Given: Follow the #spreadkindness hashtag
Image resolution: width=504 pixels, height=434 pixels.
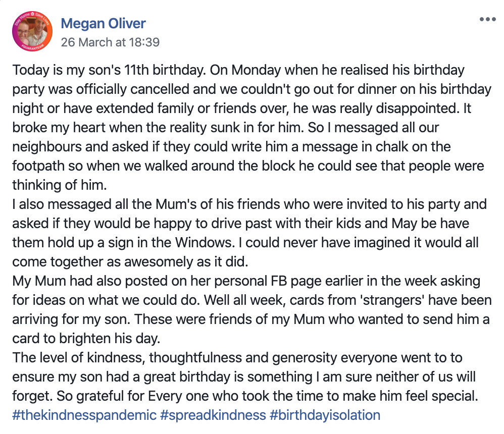Looking at the screenshot, I should pos(213,415).
